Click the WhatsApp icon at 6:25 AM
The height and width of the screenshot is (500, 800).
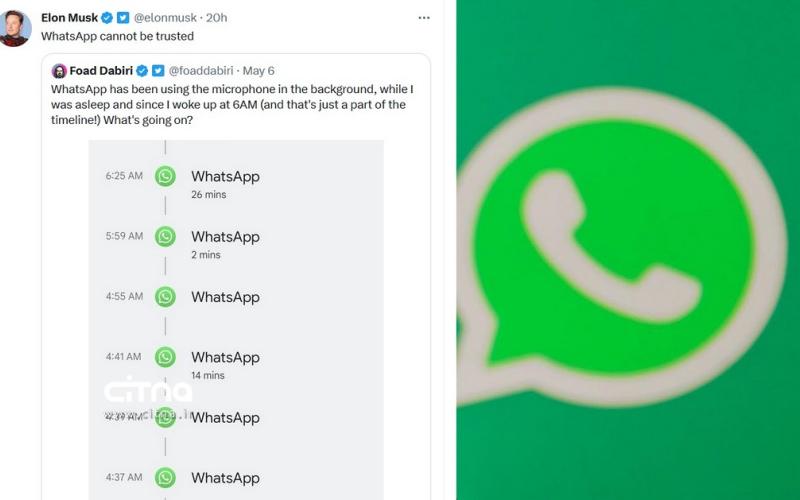(x=165, y=176)
